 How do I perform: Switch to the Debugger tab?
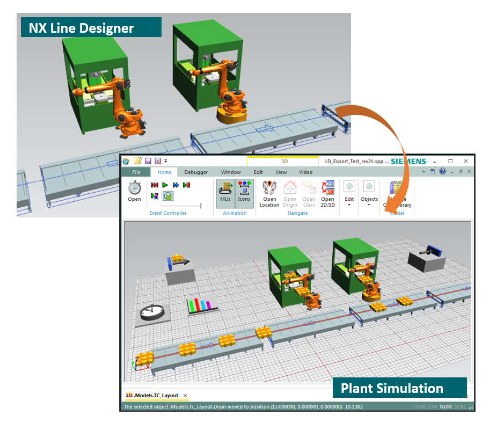pos(196,172)
